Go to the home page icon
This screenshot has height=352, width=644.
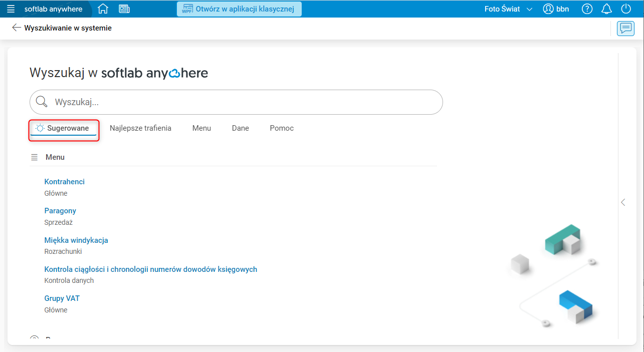103,9
